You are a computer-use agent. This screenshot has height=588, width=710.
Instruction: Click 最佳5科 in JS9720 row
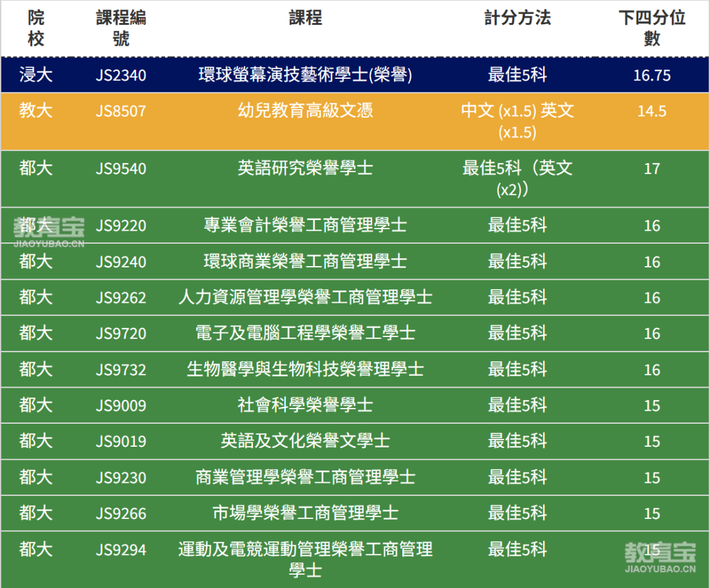(x=517, y=333)
